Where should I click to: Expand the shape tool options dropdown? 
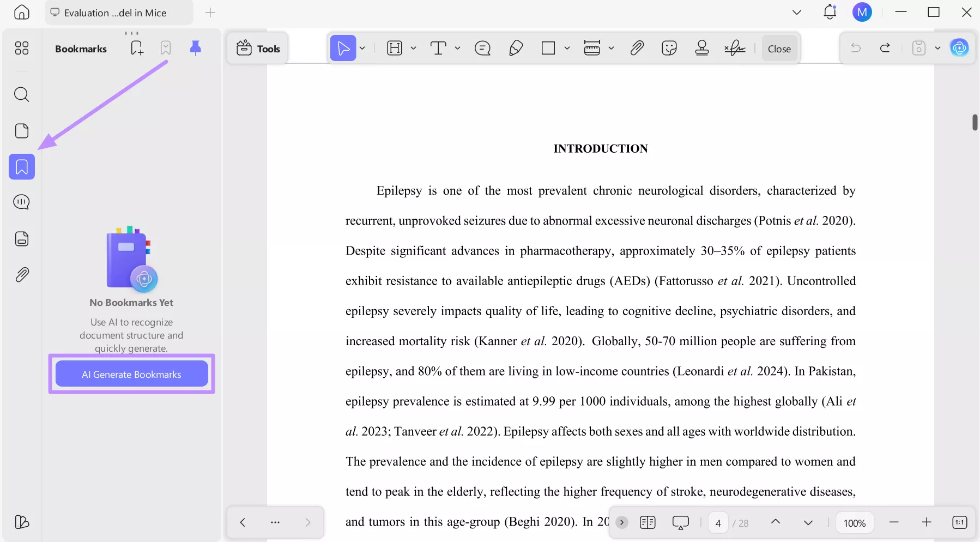567,48
